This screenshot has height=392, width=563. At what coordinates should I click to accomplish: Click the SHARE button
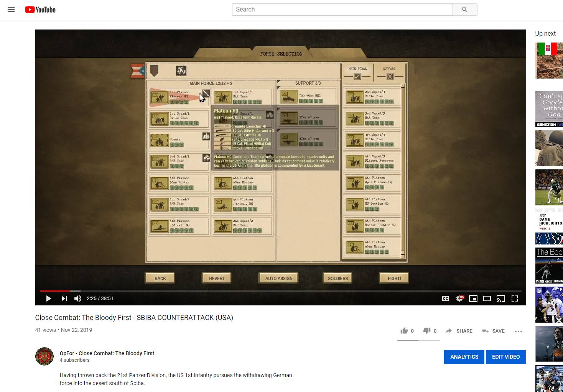459,331
